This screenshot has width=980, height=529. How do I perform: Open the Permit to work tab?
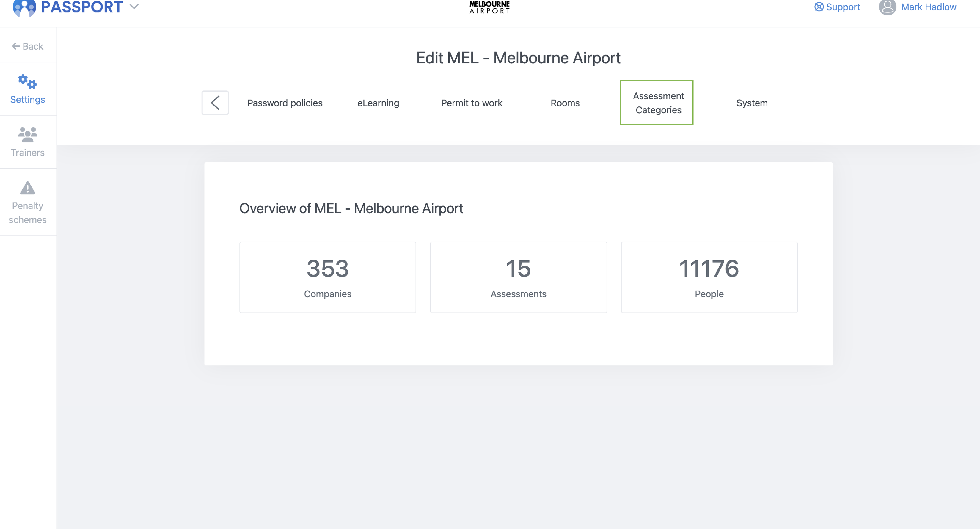coord(471,103)
